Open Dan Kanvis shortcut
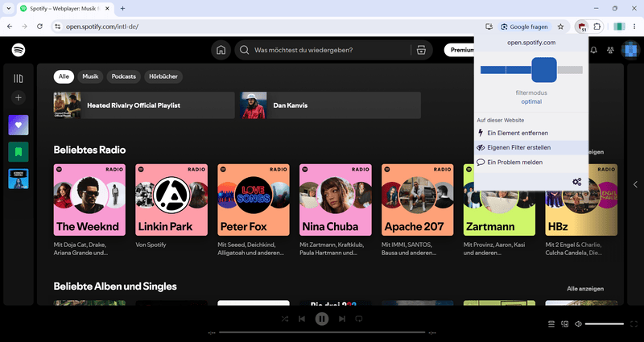Image resolution: width=644 pixels, height=342 pixels. 331,105
